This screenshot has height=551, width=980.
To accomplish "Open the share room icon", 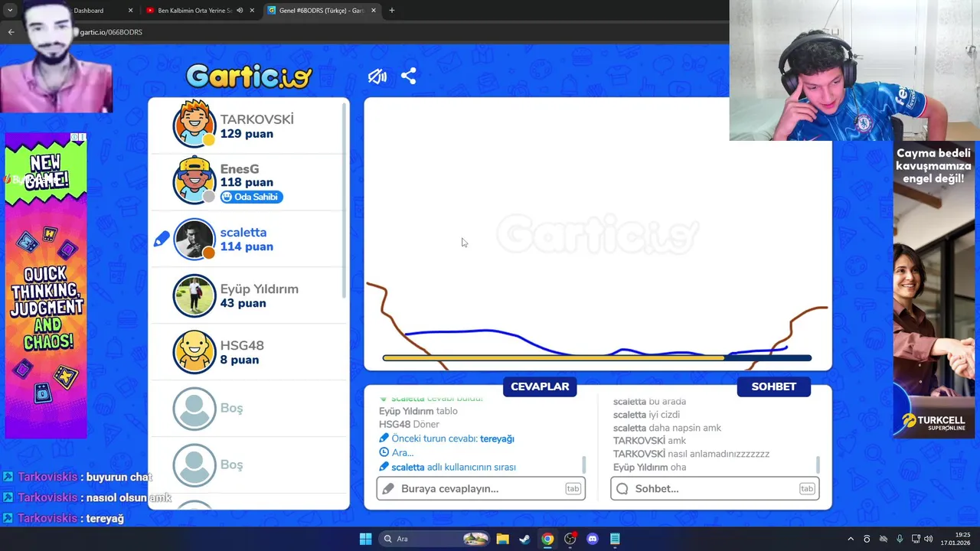I will point(408,77).
